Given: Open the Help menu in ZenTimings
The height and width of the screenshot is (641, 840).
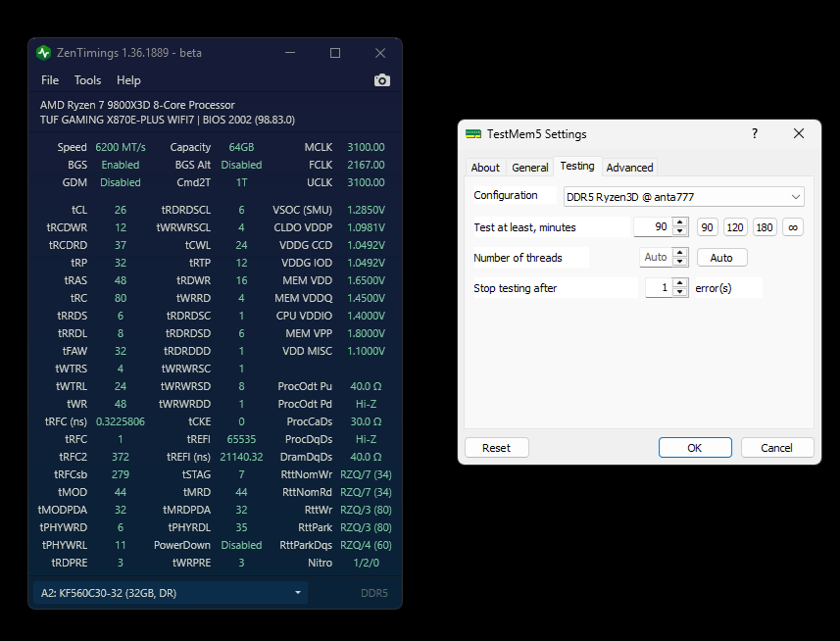Looking at the screenshot, I should pos(128,80).
